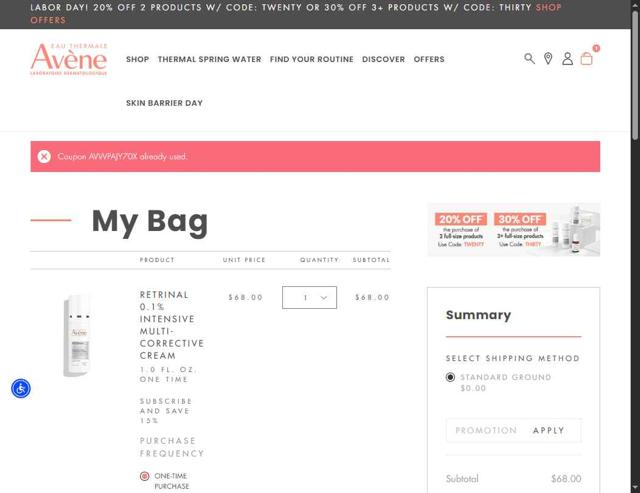640x493 pixels.
Task: Click the Subscribe and Save 15% text
Action: pos(166,411)
